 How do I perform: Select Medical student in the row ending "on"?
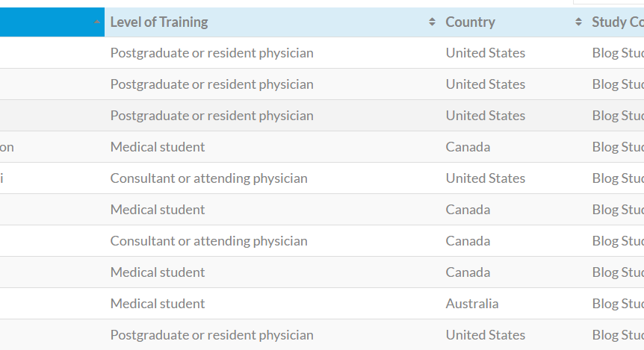158,147
